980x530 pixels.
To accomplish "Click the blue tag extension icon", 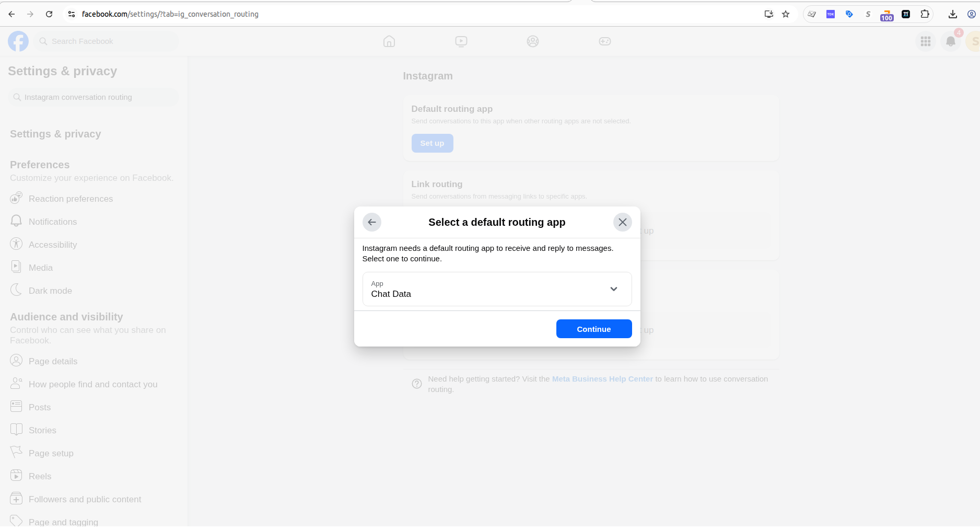I will click(x=849, y=14).
